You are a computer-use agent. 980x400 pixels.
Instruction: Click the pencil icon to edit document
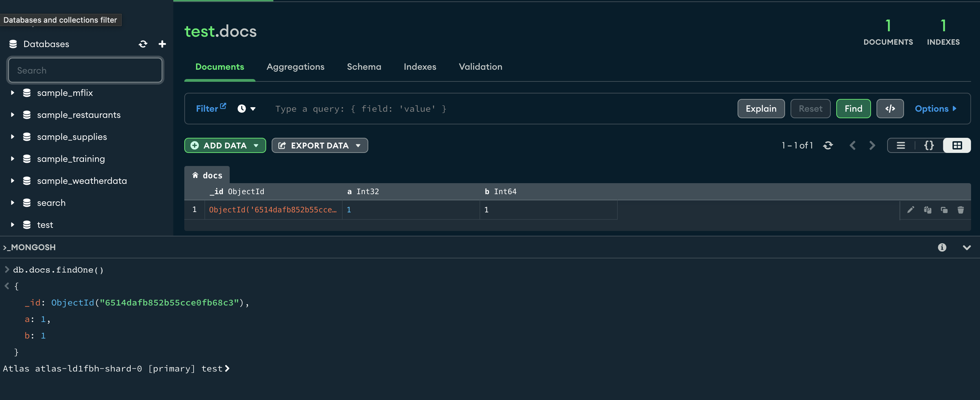[x=911, y=210]
